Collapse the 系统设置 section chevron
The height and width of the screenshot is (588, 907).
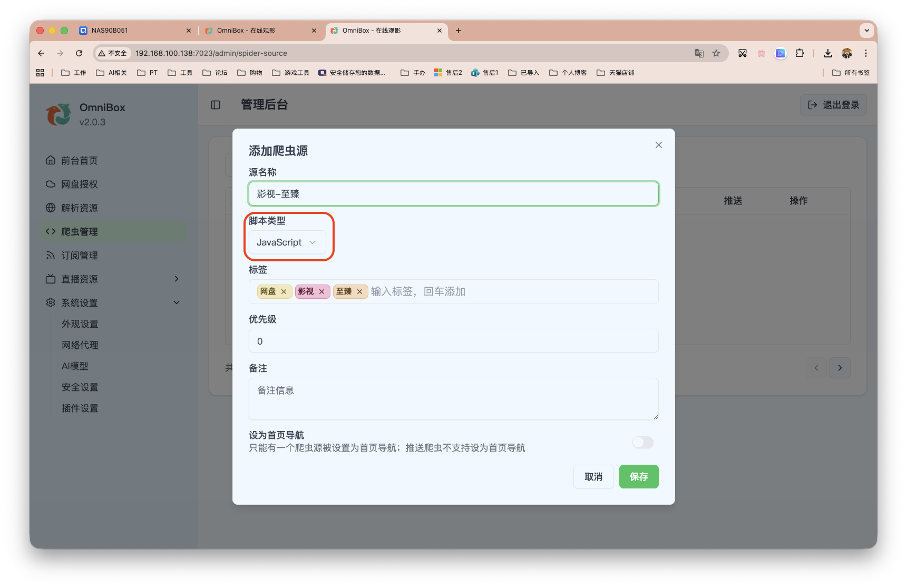(x=176, y=302)
